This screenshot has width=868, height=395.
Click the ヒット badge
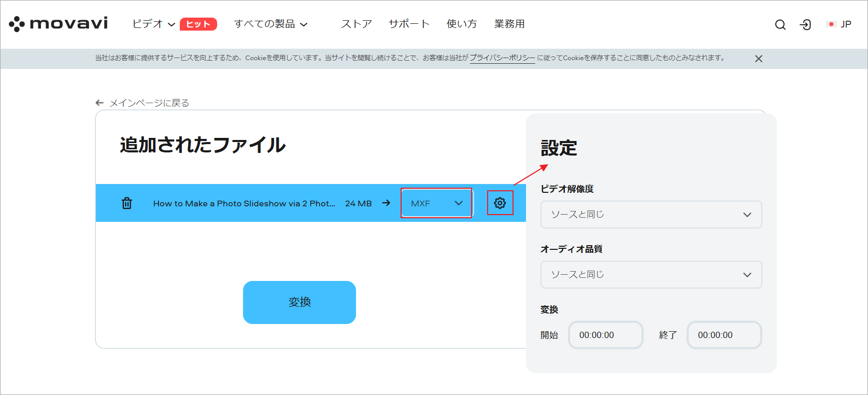[198, 24]
